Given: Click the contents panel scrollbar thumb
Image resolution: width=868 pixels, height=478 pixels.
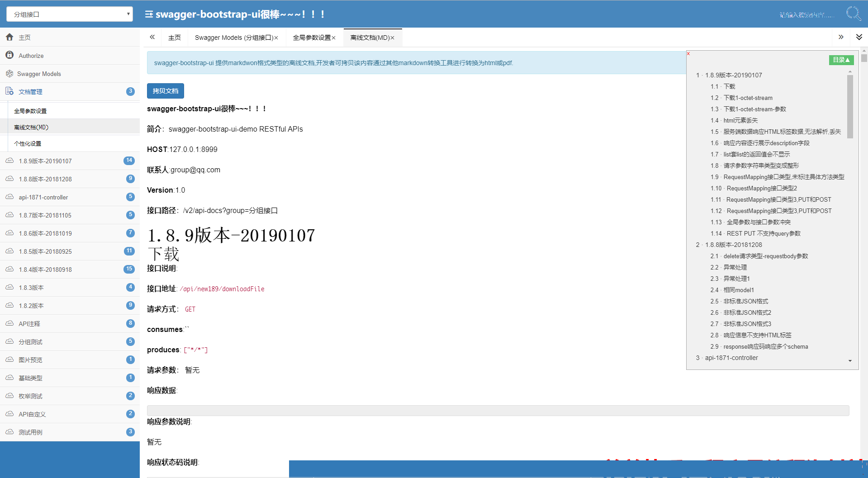Looking at the screenshot, I should tap(850, 107).
